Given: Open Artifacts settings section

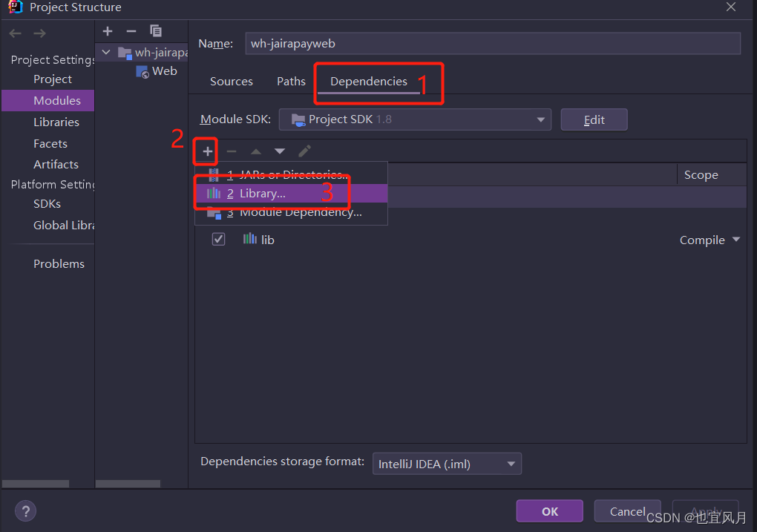Looking at the screenshot, I should (56, 164).
